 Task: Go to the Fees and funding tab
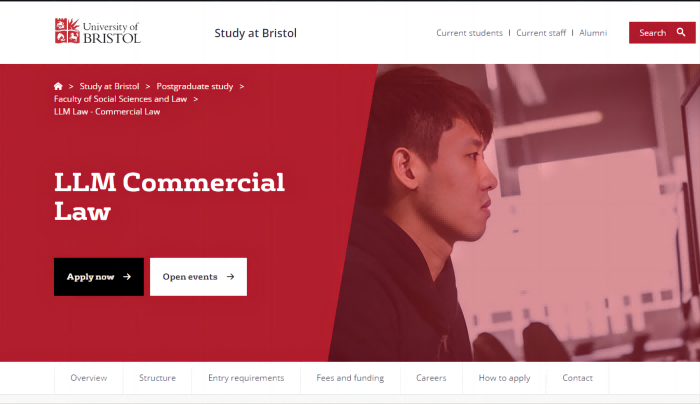[x=350, y=378]
